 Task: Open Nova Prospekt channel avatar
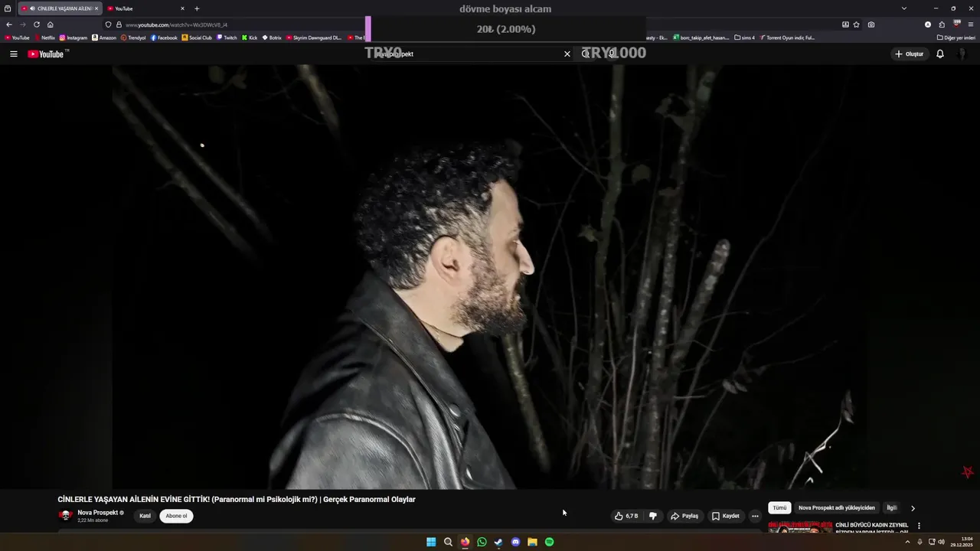tap(66, 516)
